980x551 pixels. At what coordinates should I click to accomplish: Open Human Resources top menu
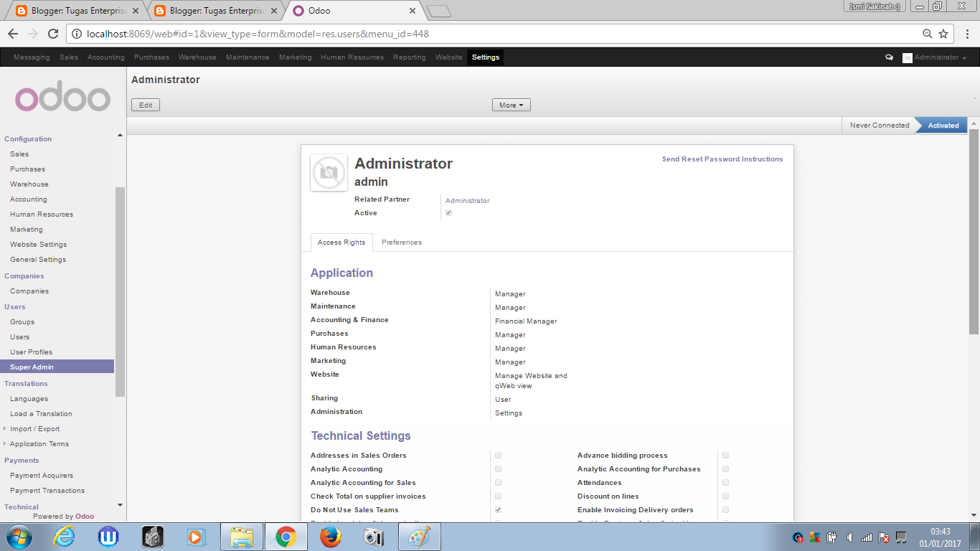[352, 57]
